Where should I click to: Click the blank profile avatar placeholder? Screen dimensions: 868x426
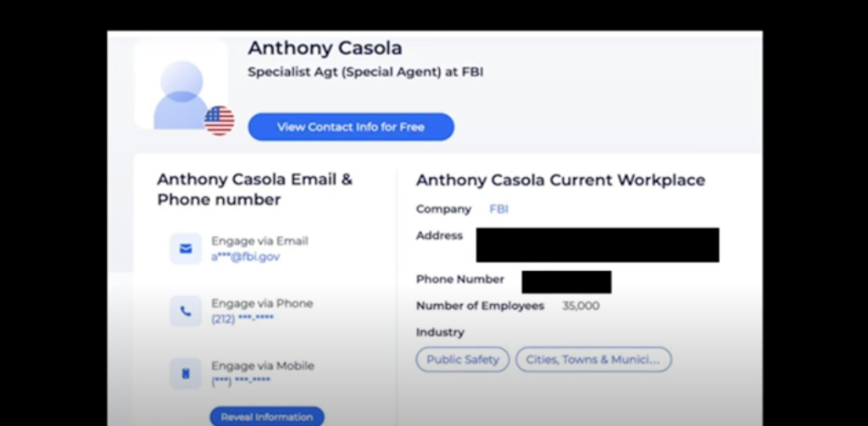point(181,85)
